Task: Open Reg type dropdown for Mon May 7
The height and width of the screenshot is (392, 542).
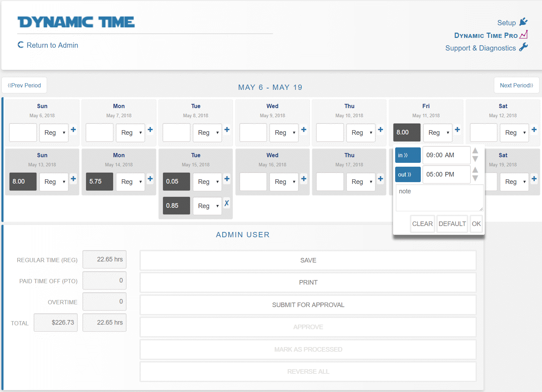Action: 131,133
